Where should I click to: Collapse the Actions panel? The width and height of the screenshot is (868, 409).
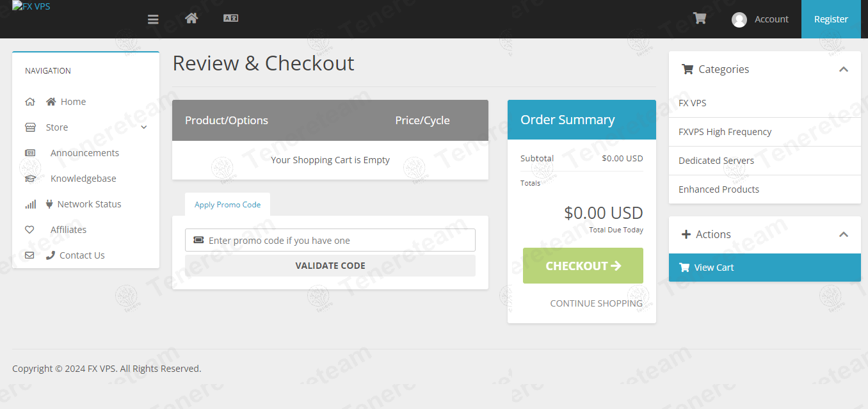844,234
